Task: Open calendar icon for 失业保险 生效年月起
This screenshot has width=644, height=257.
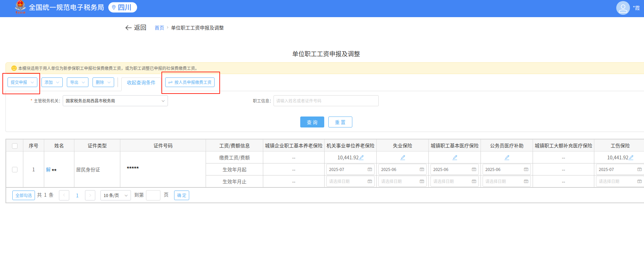Action: point(422,170)
